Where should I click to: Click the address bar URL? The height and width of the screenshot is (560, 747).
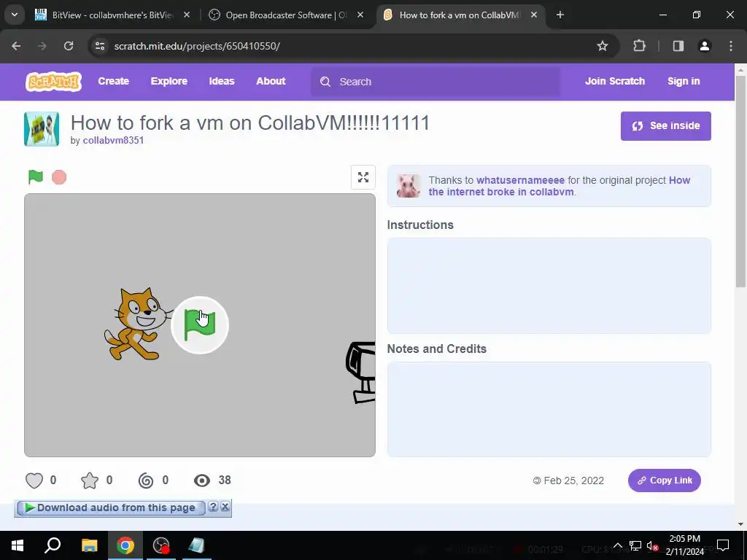(x=197, y=46)
